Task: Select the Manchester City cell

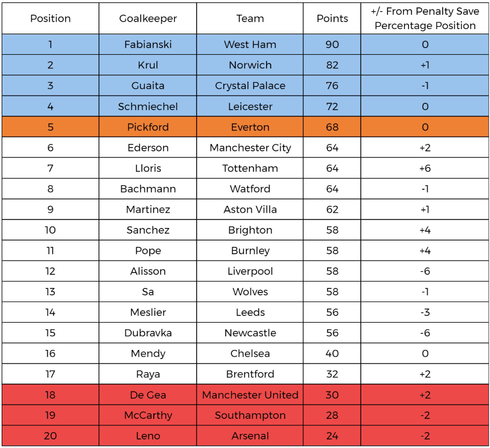Action: [250, 148]
